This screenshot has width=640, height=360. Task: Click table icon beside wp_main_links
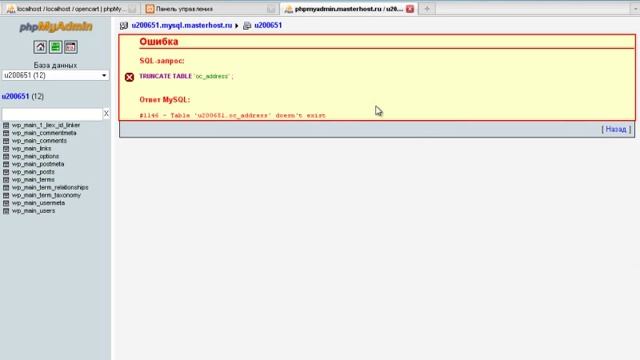pyautogui.click(x=6, y=149)
